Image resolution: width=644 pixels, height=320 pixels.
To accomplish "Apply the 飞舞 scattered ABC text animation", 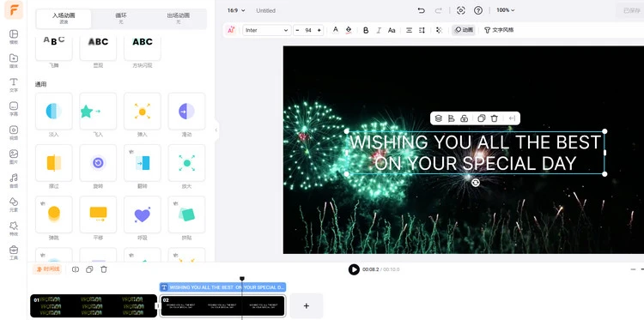I will pos(54,48).
